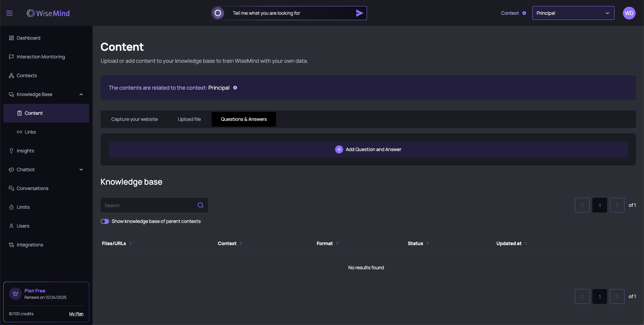Click the WiseMind logo
This screenshot has width=644, height=325.
tap(48, 13)
